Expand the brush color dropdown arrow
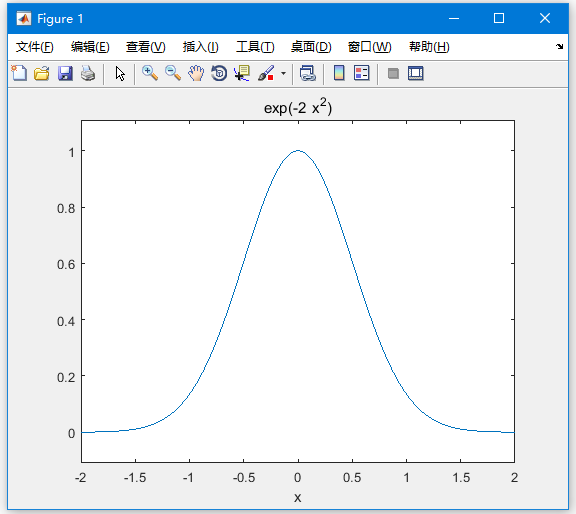 [283, 73]
